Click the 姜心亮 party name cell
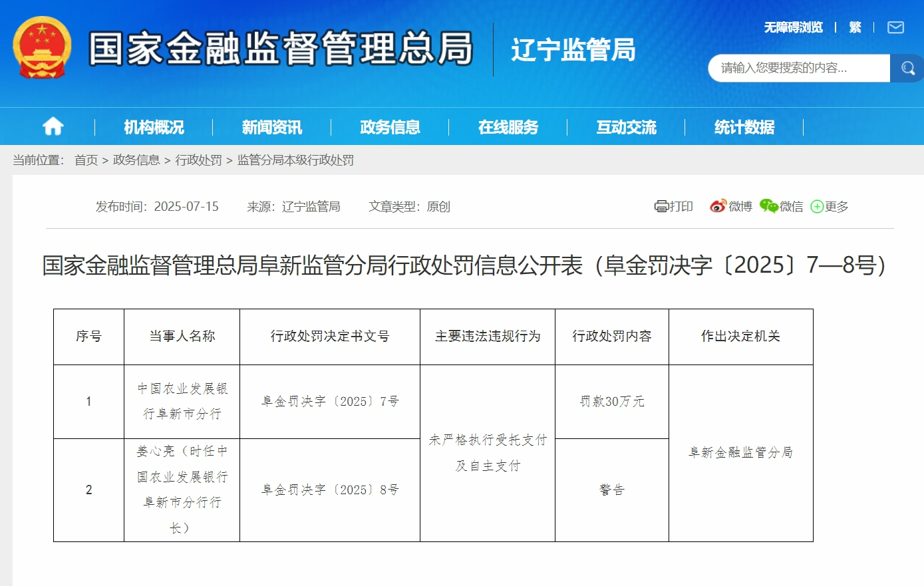 tap(182, 490)
